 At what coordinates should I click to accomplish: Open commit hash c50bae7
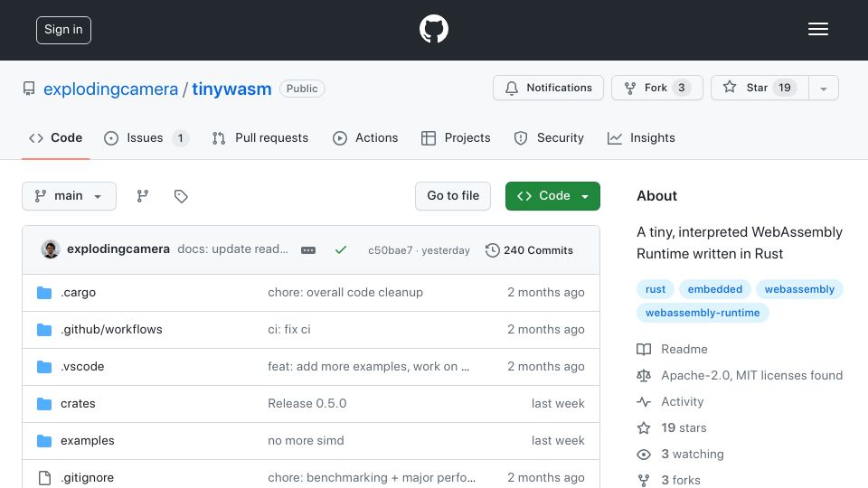pos(391,250)
